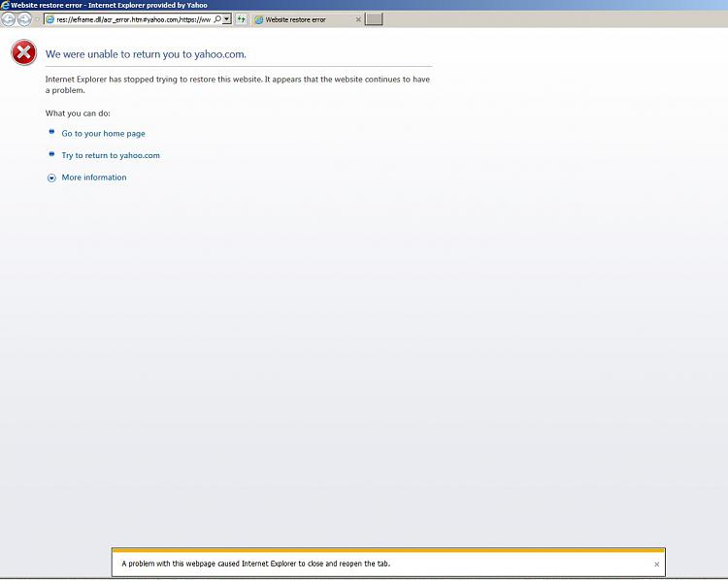This screenshot has width=728, height=580.
Task: Open the address bar autocomplete dropdown arrow
Action: pos(226,19)
